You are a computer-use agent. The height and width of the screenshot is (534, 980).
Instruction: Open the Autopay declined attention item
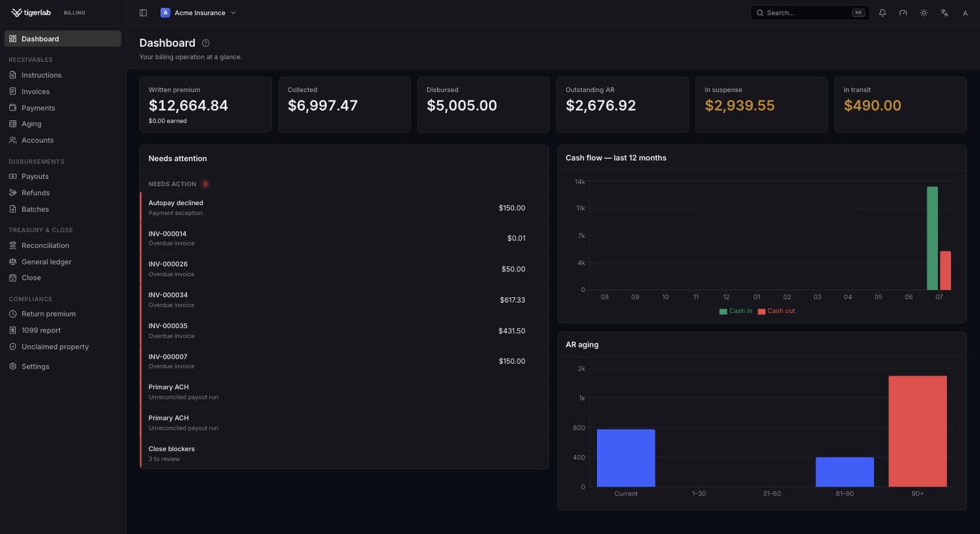point(344,208)
